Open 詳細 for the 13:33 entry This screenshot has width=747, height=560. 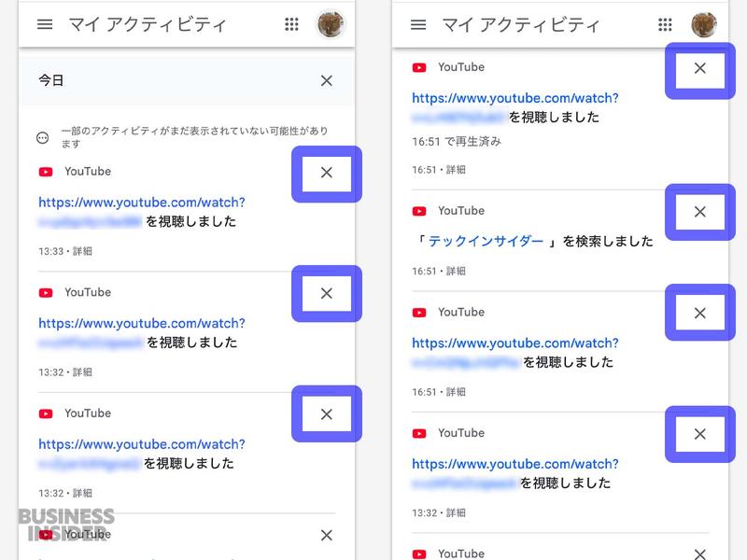[x=82, y=251]
